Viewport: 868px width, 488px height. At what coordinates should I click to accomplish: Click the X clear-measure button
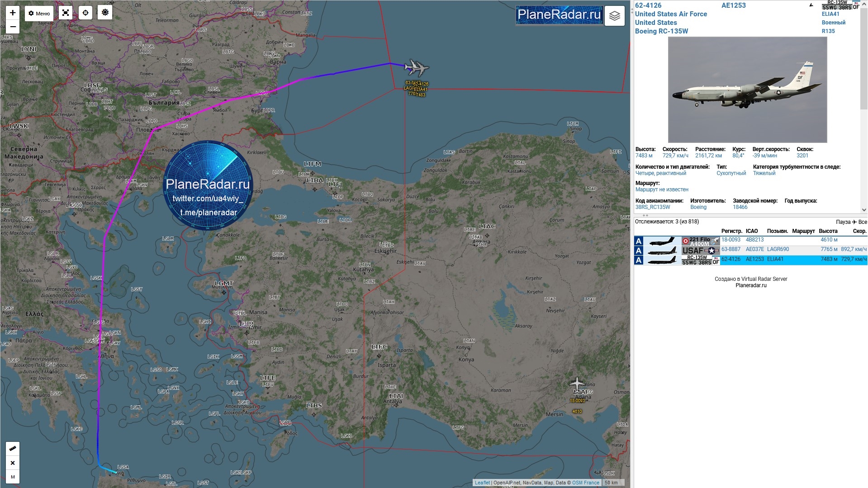(13, 463)
